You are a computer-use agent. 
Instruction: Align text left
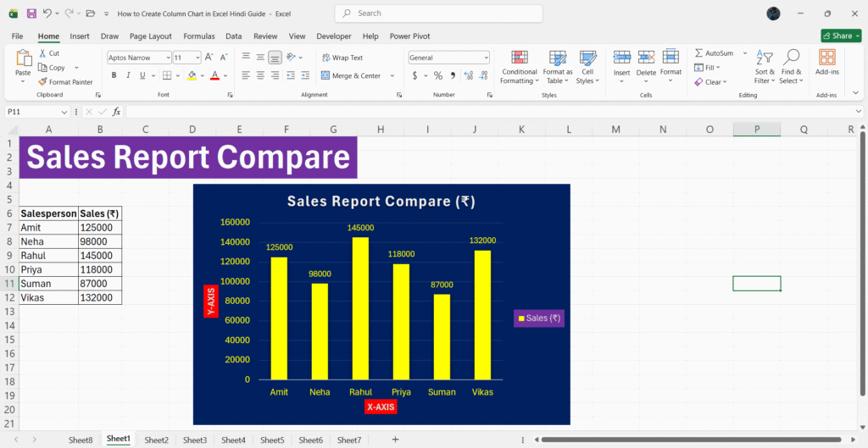pyautogui.click(x=246, y=75)
